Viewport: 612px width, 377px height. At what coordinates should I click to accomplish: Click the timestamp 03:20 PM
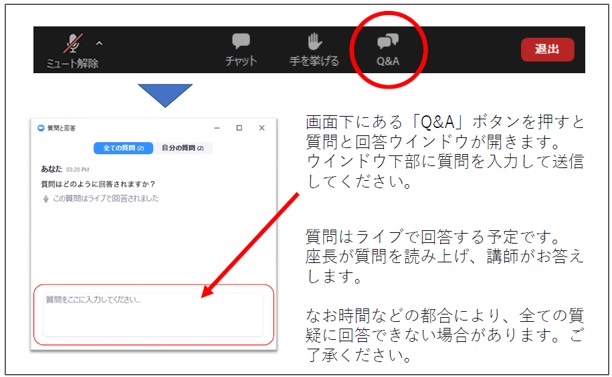click(x=77, y=170)
